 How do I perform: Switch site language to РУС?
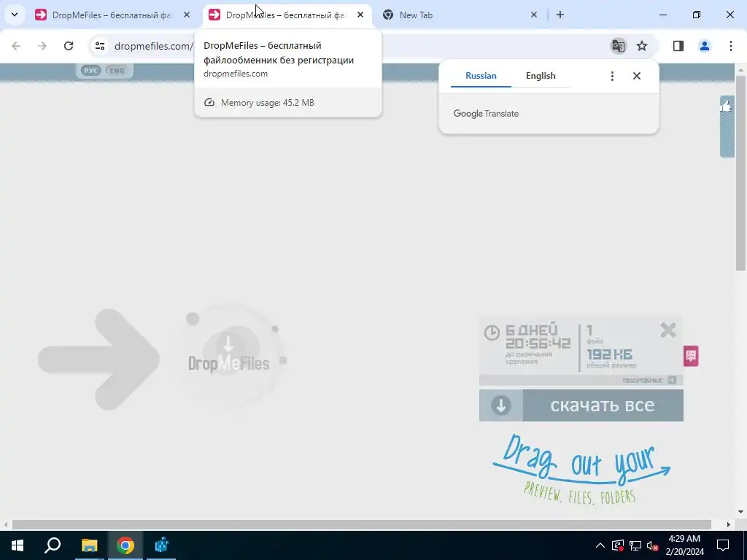click(x=90, y=71)
